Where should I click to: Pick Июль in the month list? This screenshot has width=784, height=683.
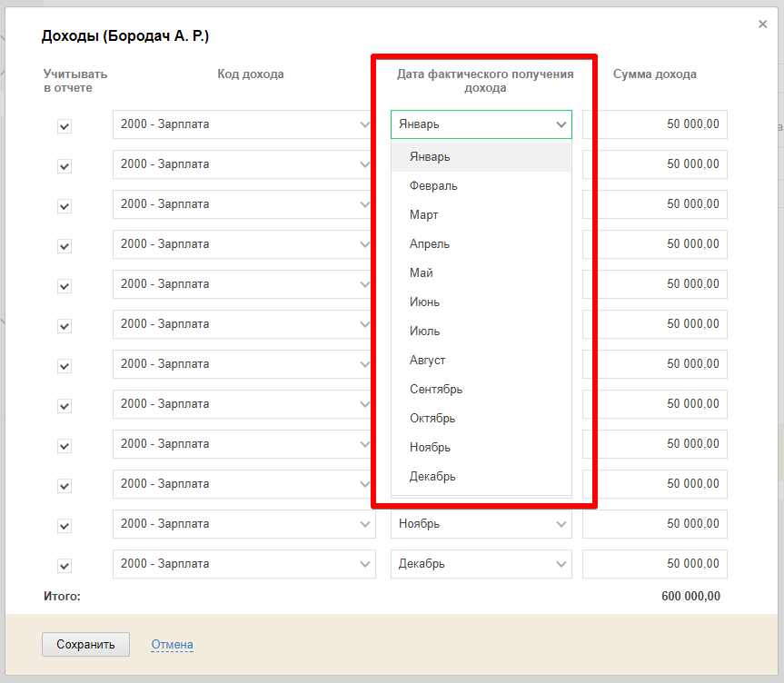(481, 331)
